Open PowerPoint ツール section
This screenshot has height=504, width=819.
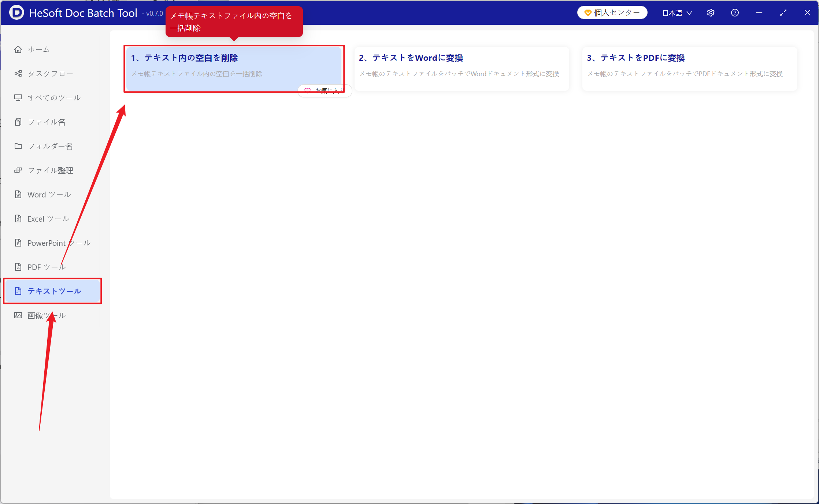tap(52, 243)
